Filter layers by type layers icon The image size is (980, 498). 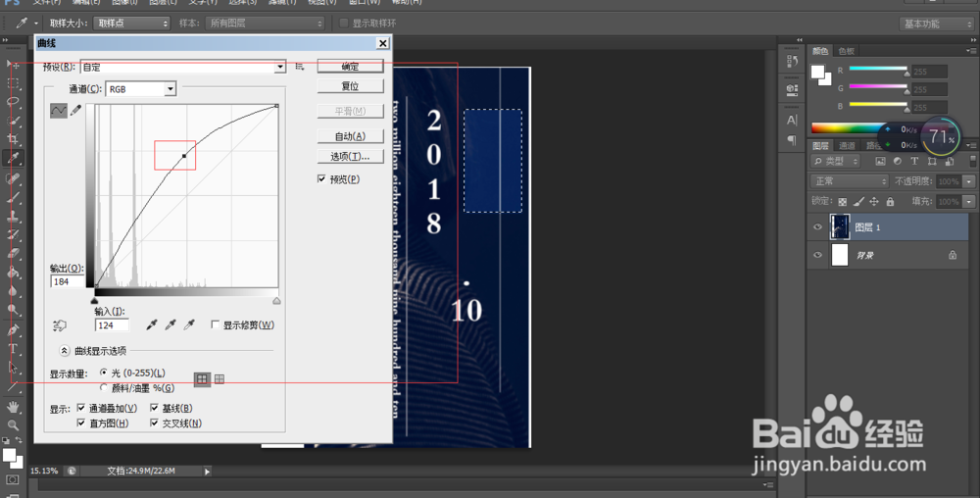pos(914,161)
